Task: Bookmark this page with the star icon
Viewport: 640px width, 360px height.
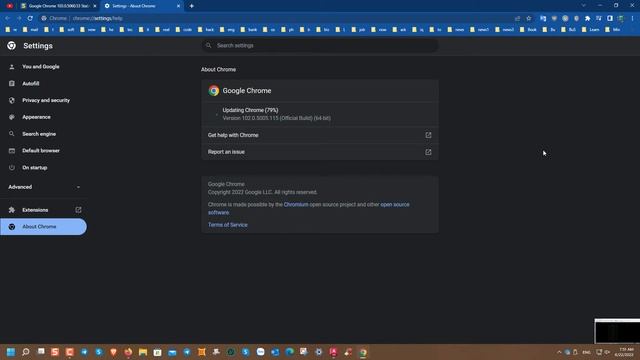Action: coord(529,18)
